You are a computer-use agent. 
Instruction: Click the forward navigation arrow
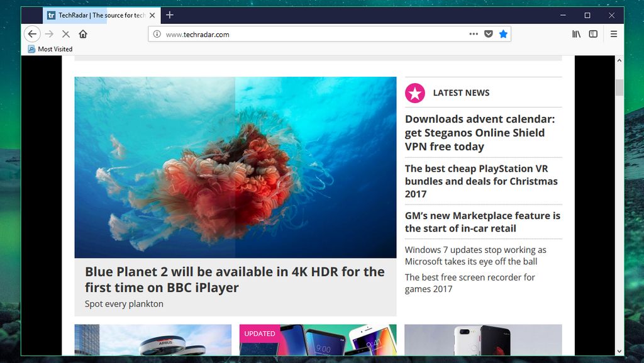(49, 34)
